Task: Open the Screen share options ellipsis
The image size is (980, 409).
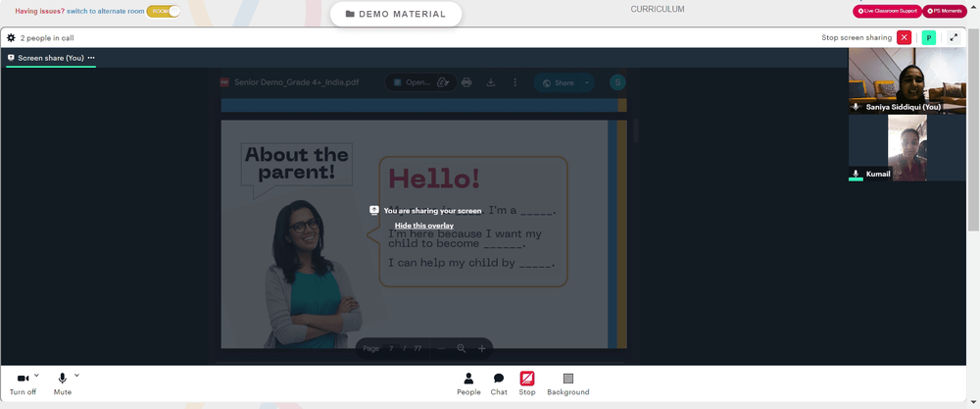Action: coord(91,58)
